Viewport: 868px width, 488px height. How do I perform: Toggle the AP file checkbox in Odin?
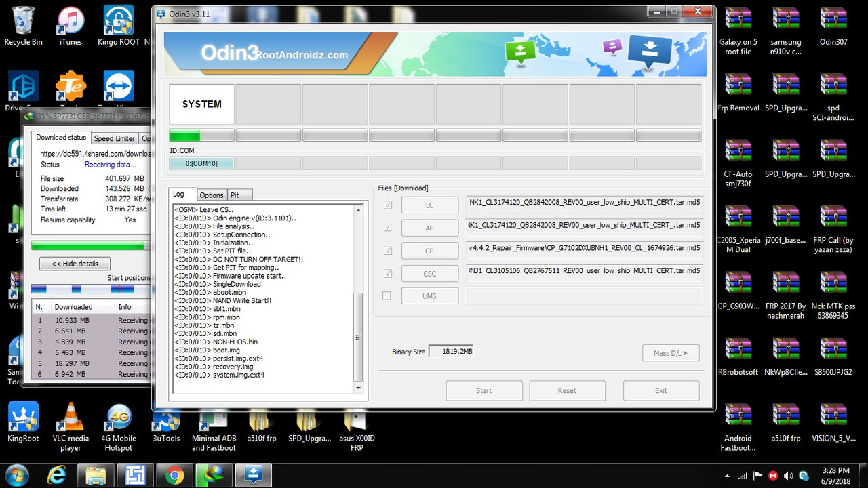point(388,228)
